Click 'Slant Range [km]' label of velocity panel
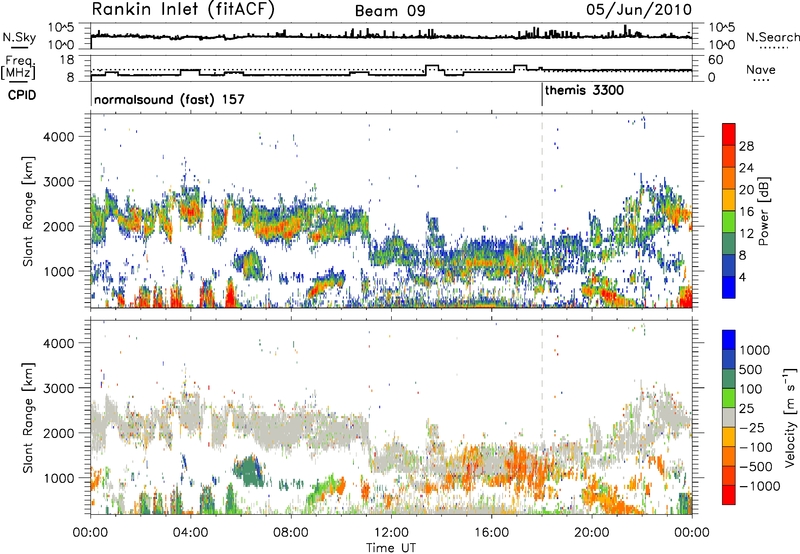 pos(28,418)
